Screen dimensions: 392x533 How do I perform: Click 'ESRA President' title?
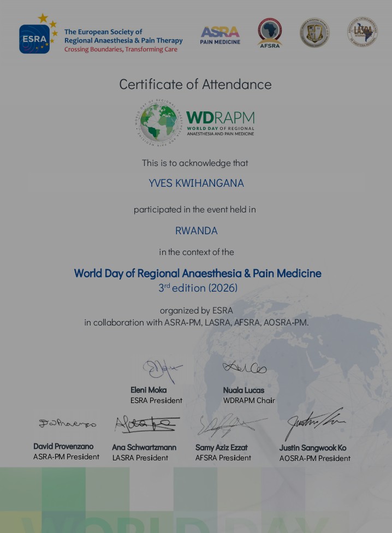point(156,400)
